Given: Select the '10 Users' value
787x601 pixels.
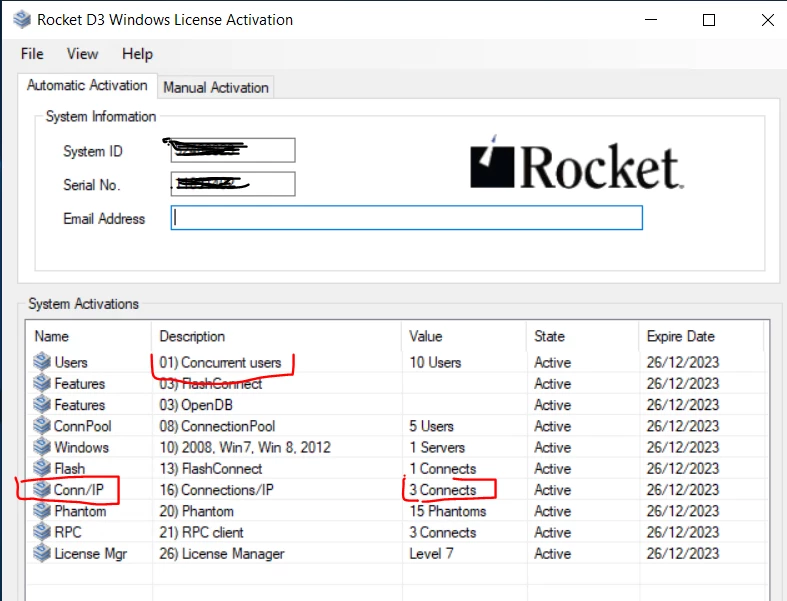Looking at the screenshot, I should (435, 362).
